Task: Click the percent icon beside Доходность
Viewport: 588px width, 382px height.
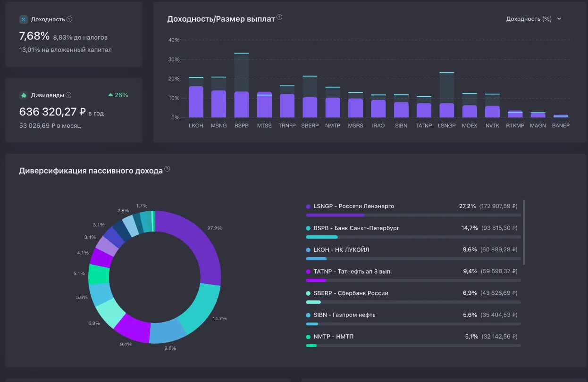Action: pyautogui.click(x=23, y=19)
